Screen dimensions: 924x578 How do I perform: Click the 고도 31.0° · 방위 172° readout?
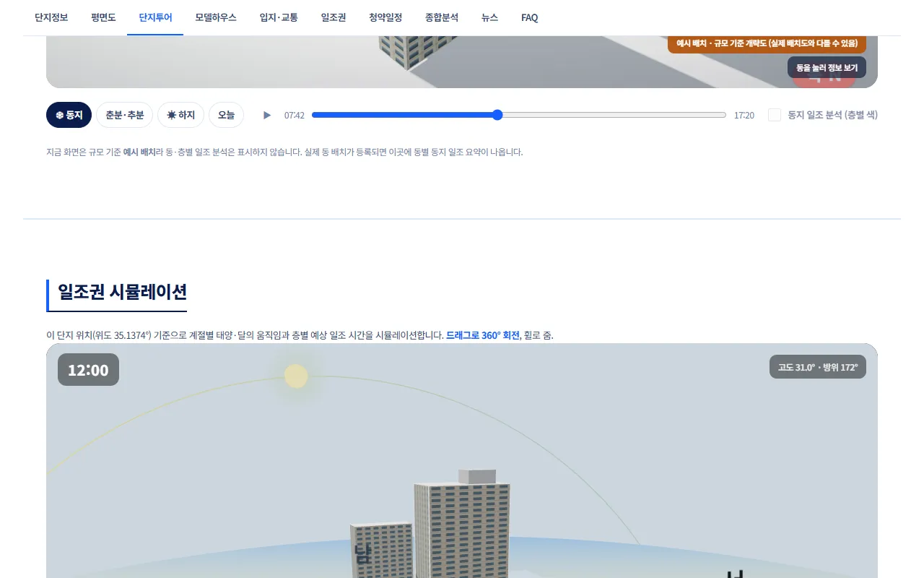818,367
